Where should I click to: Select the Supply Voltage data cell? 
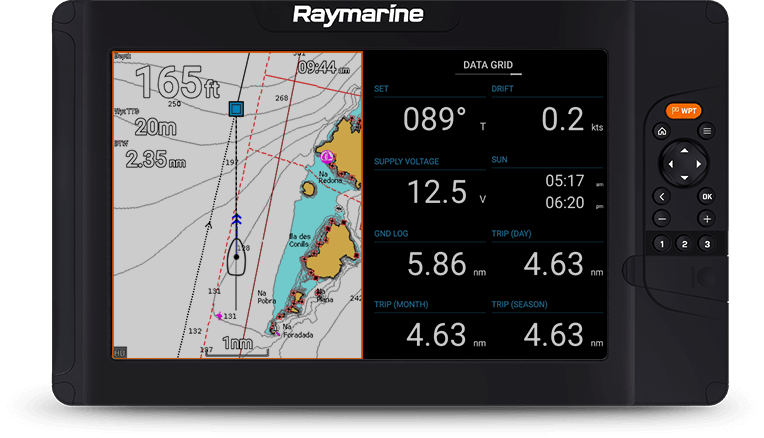coord(428,182)
